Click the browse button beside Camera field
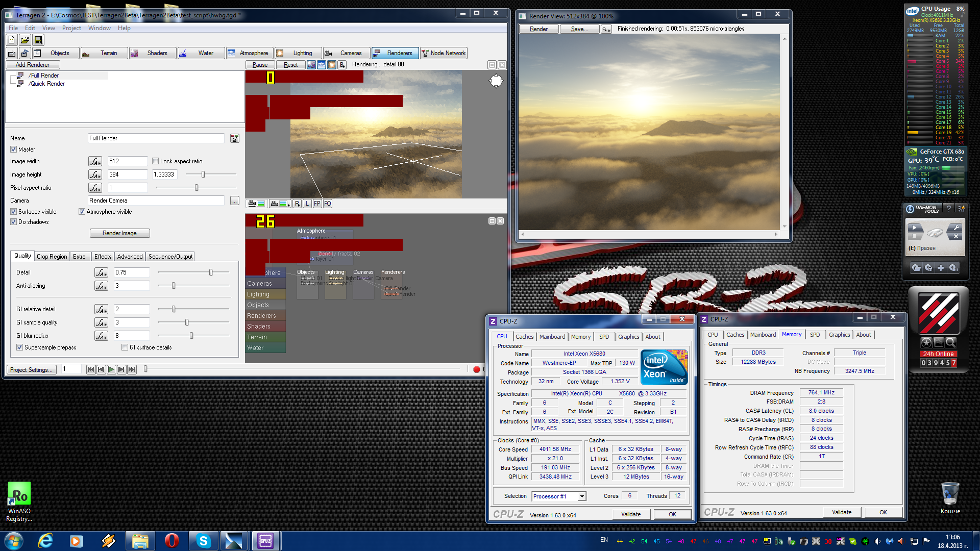This screenshot has width=980, height=551. click(234, 201)
